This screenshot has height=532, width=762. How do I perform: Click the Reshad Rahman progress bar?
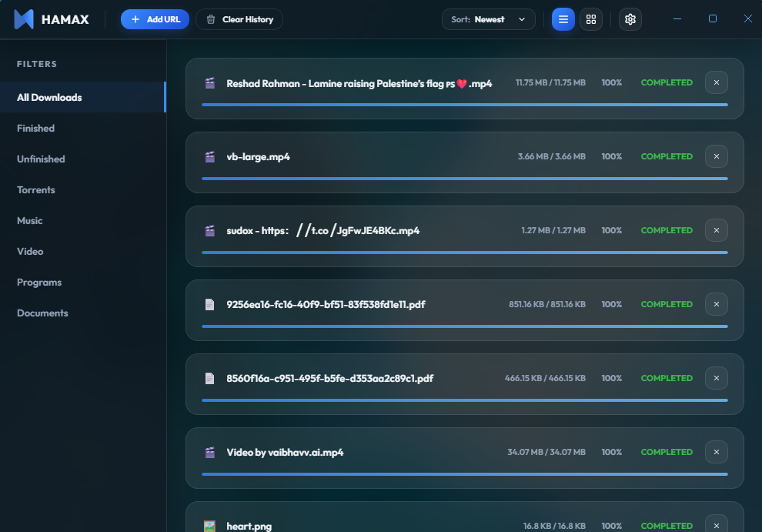pos(465,105)
